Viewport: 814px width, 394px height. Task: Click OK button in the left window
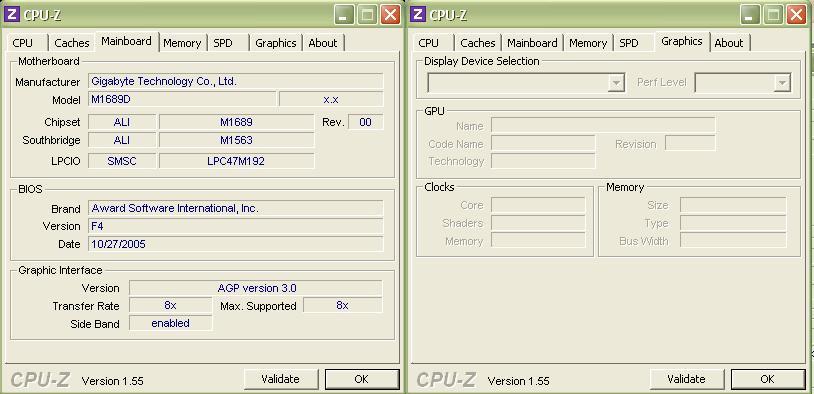pos(362,379)
